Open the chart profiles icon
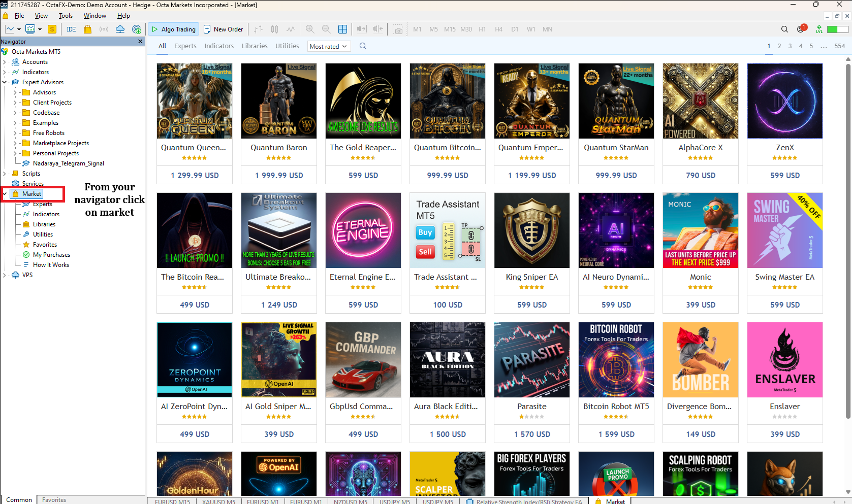The width and height of the screenshot is (852, 504). coord(30,29)
